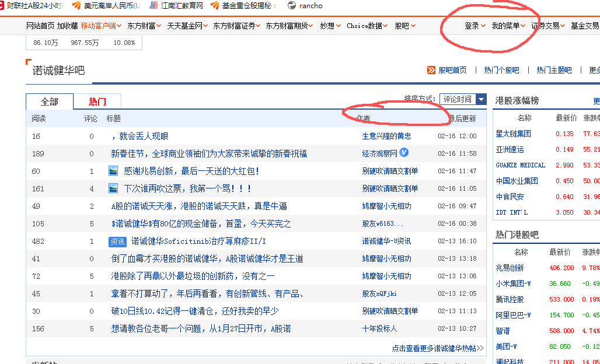Open IDT INT'L stock link

(x=512, y=212)
